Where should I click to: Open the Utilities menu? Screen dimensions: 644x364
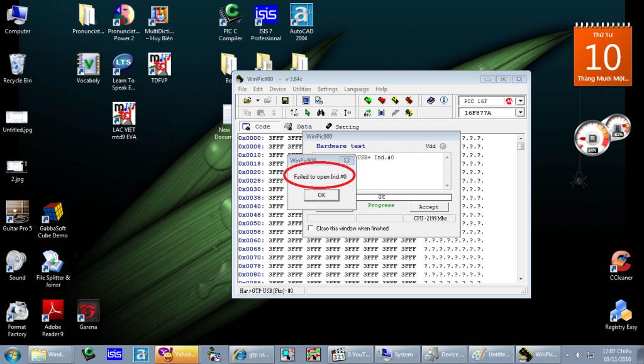[302, 89]
